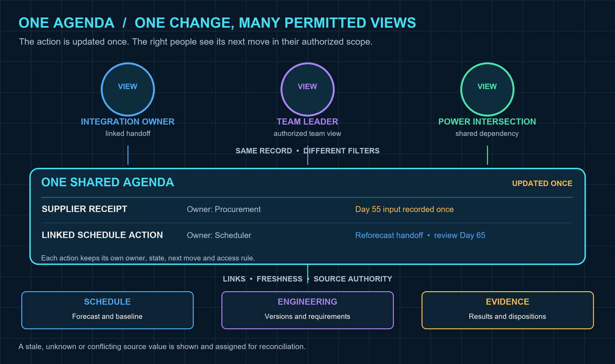The image size is (615, 364).
Task: Click 'SAME RECORD • DIFFERENT FILTERS' text
Action: click(x=307, y=151)
